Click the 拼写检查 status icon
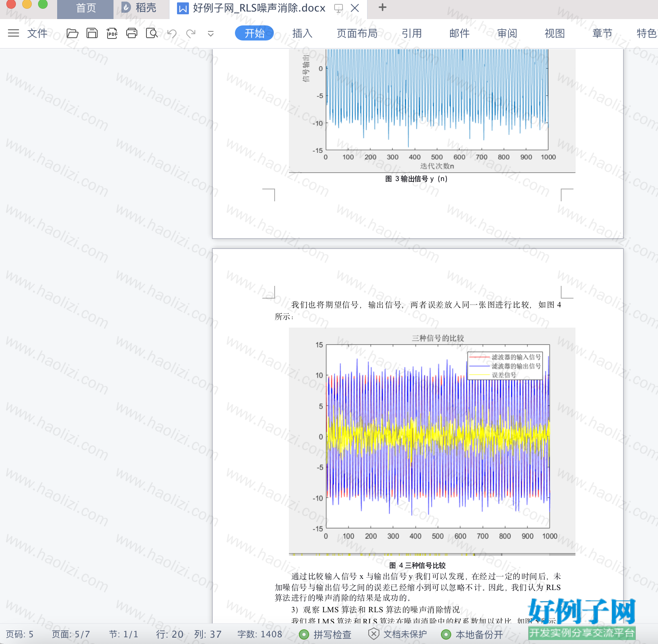 [x=304, y=634]
